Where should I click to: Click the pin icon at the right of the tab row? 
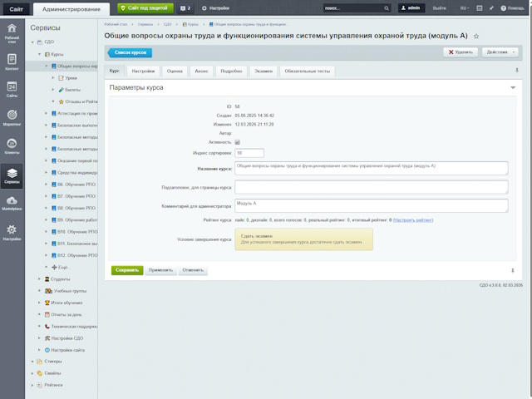[517, 70]
